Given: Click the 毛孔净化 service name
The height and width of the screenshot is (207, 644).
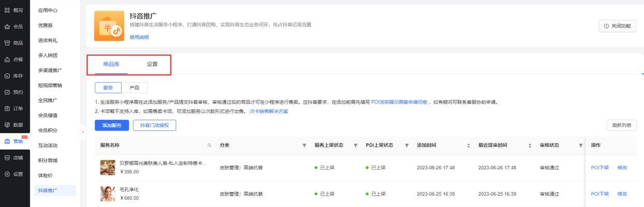Looking at the screenshot, I should [x=129, y=189].
